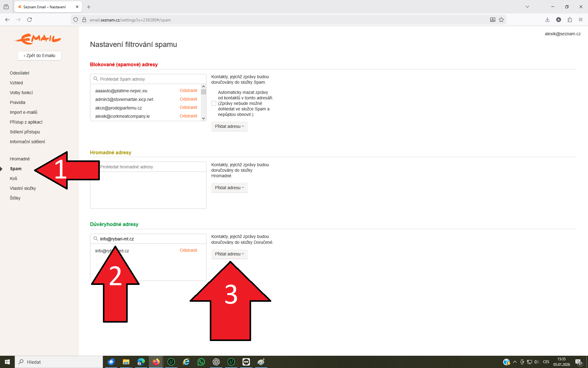
Task: Expand Přidat adresu for Hromadné adresy
Action: coord(229,188)
